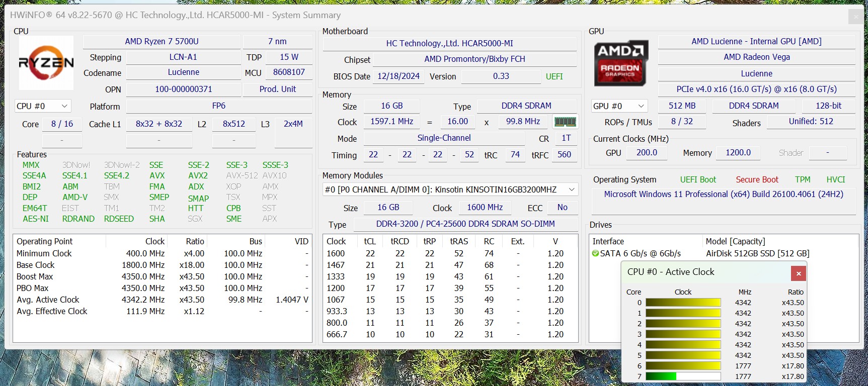Click the Core 0 clock bar
868x386 pixels.
[683, 303]
